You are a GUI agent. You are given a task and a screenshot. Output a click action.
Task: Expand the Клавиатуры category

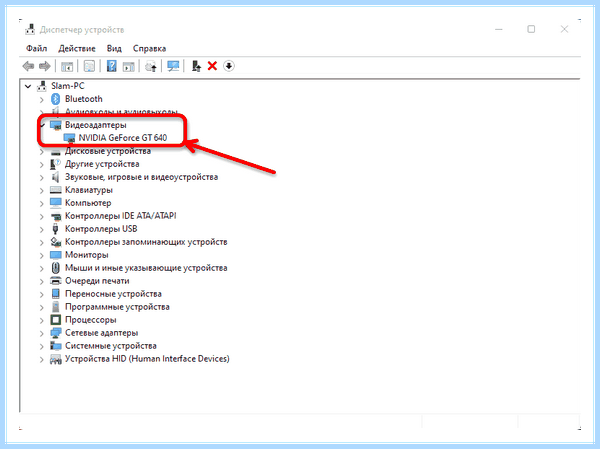coord(42,191)
